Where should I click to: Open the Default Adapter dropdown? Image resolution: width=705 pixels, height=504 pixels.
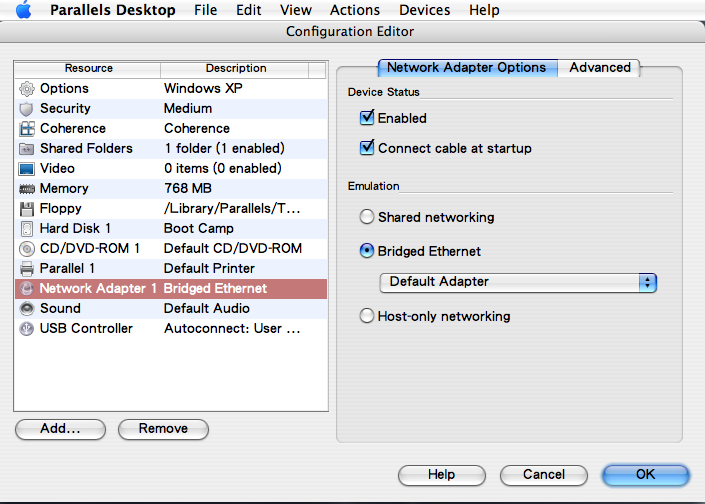click(518, 282)
